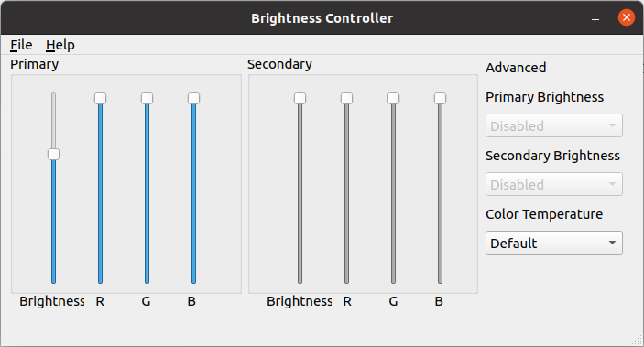Viewport: 644px width, 347px height.
Task: Open the Help menu
Action: click(x=60, y=45)
